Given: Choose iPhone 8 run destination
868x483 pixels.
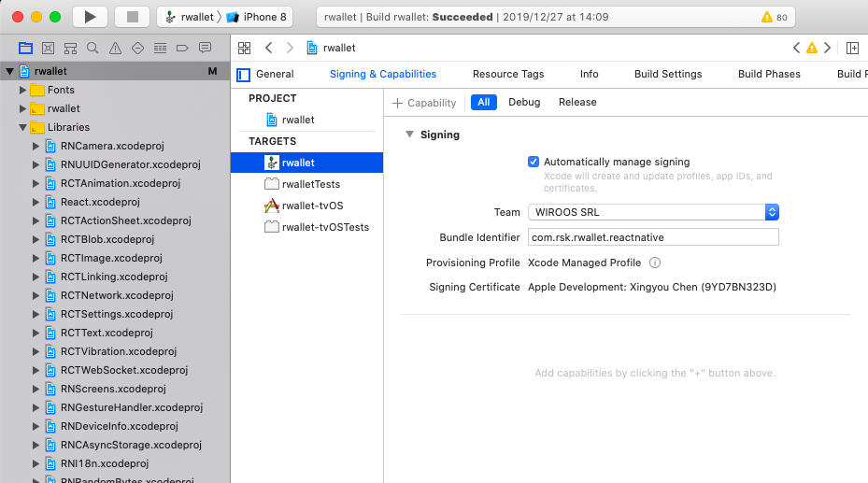Looking at the screenshot, I should tap(256, 17).
